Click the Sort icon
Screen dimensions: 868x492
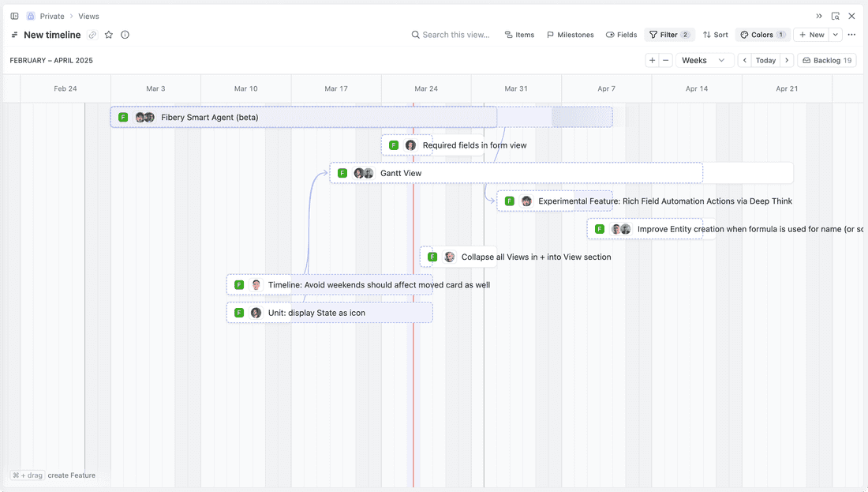click(x=709, y=34)
